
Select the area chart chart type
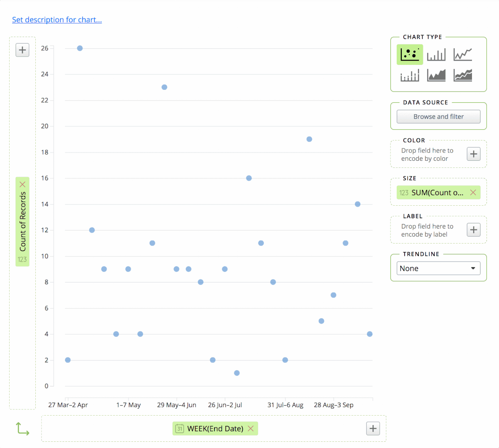[436, 75]
